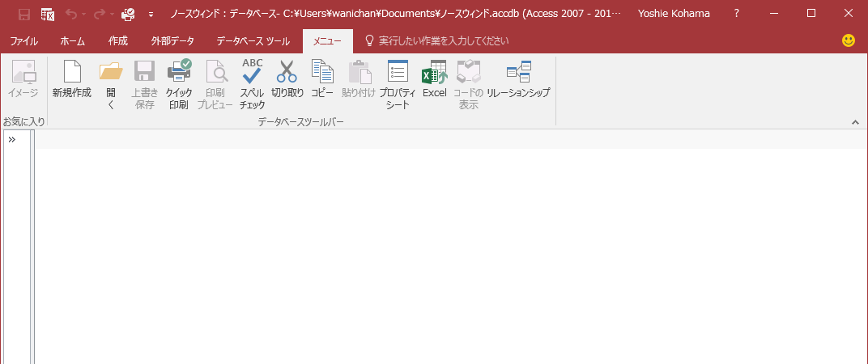868x364 pixels.
Task: Click the Excel export icon in title bar
Action: [48, 15]
